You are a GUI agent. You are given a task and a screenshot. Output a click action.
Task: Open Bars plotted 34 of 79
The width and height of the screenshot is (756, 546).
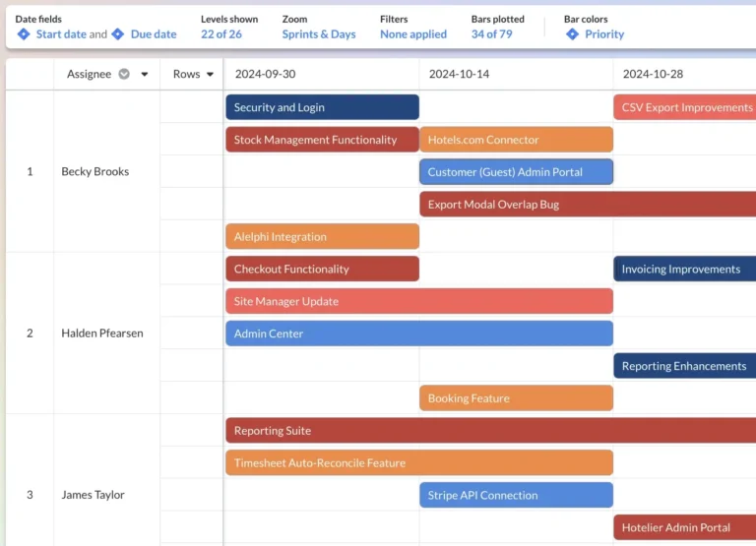point(492,34)
